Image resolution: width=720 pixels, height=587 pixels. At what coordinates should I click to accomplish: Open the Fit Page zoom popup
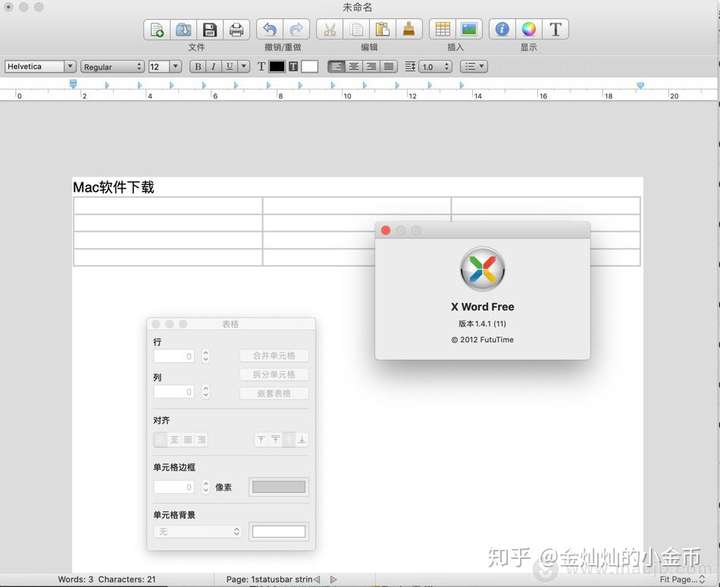point(682,579)
